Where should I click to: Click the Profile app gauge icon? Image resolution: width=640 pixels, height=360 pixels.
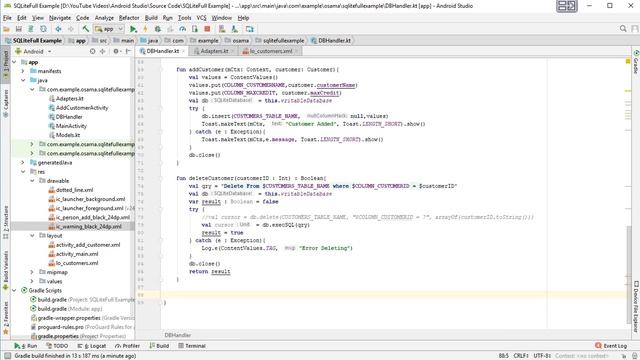[182, 29]
